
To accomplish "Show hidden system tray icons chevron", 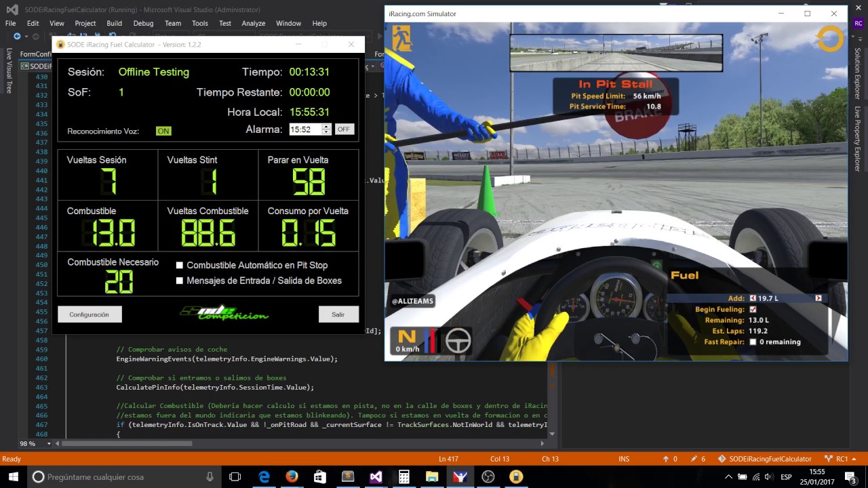I will (x=729, y=476).
